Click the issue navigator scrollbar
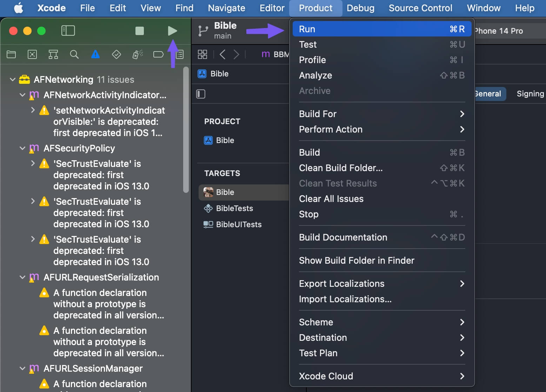 coord(186,130)
